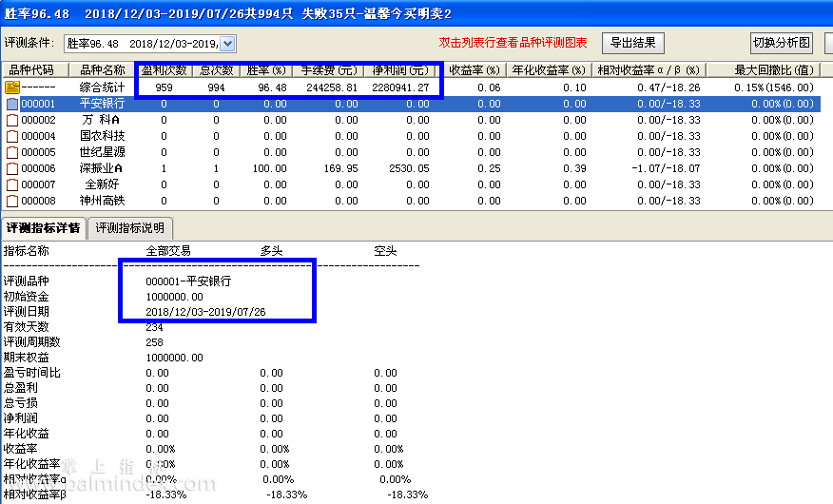
Task: Select the 全新好 row
Action: coord(412,184)
